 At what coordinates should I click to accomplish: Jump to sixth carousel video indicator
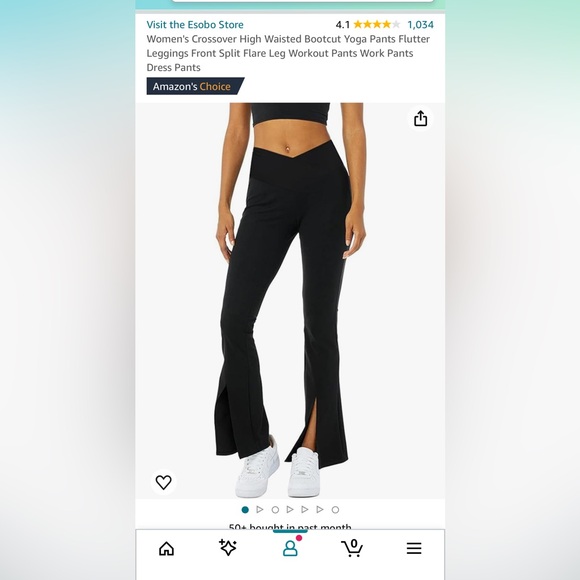(320, 510)
